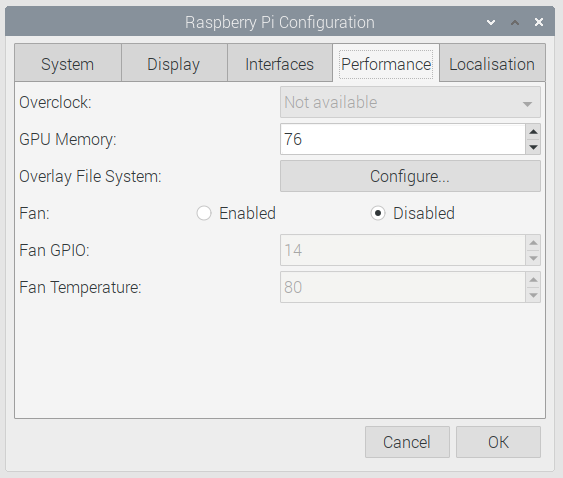Go to the Localisation tab
Viewport: 563px width, 478px height.
point(492,64)
